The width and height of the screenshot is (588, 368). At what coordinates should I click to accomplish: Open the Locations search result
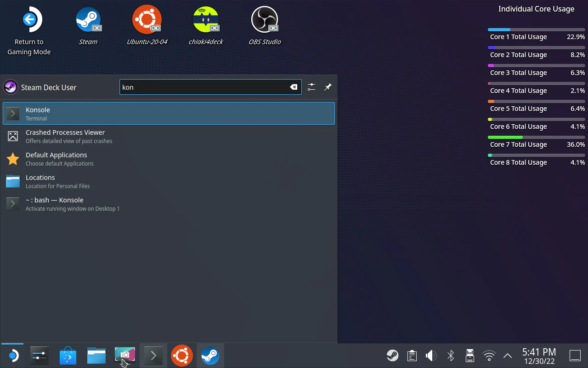tap(169, 181)
